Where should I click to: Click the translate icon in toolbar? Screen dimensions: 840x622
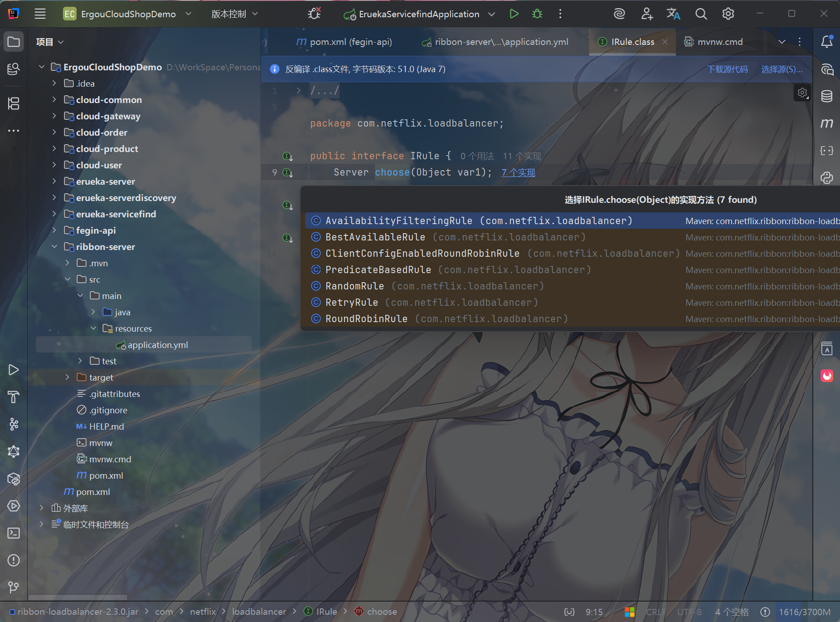pyautogui.click(x=674, y=14)
